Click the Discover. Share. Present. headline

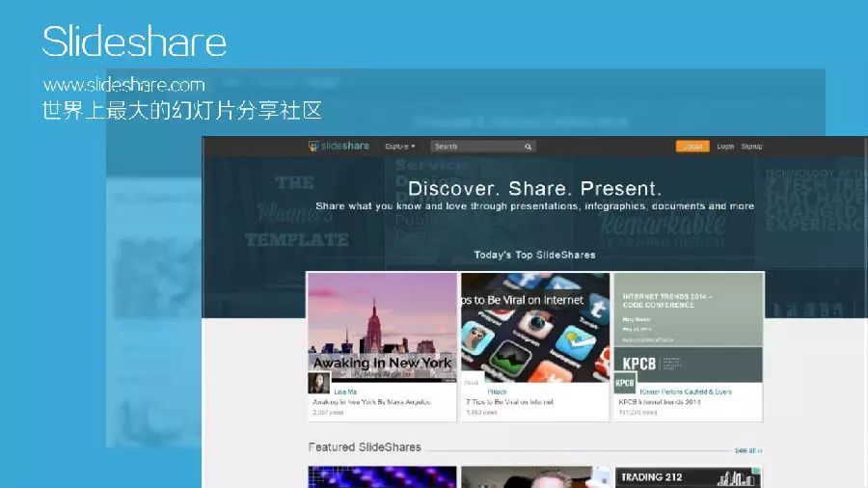pos(534,189)
